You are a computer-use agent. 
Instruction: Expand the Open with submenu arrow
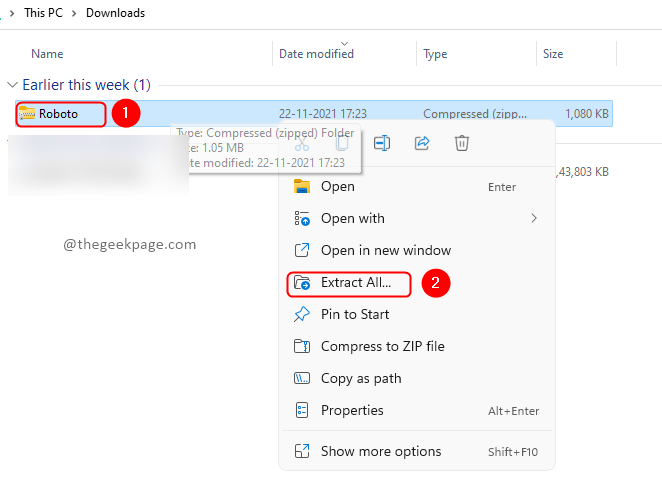click(534, 218)
